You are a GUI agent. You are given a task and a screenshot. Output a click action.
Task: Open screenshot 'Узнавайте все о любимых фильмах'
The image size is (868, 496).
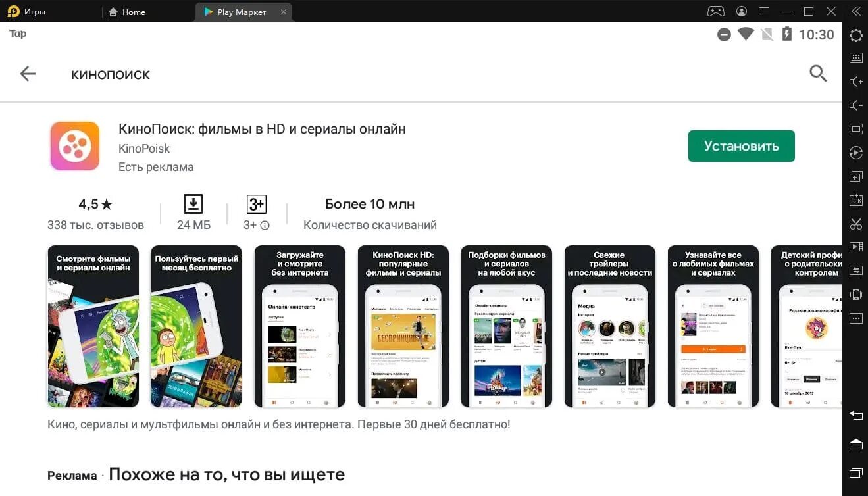click(x=713, y=326)
